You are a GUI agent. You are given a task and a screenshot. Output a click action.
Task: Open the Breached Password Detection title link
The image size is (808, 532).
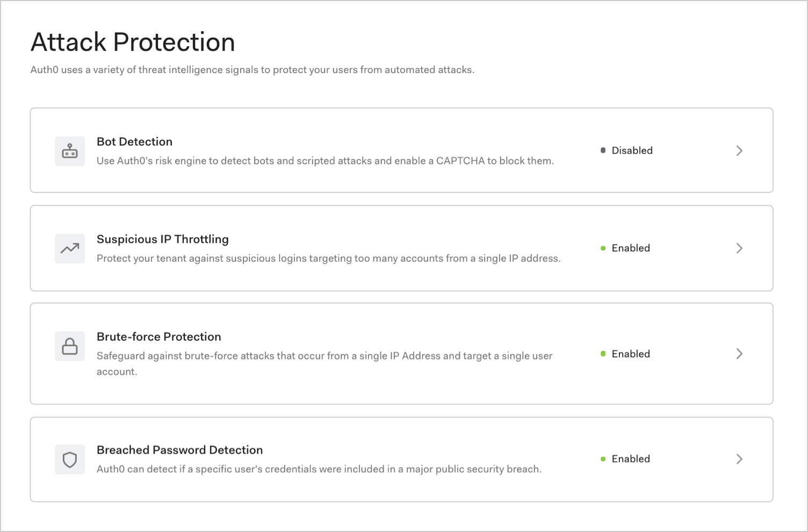(179, 450)
